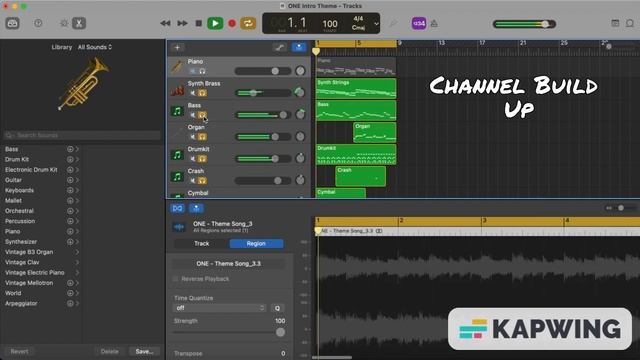Toggle solo on the Crash track
Image resolution: width=640 pixels, height=360 pixels.
click(202, 181)
